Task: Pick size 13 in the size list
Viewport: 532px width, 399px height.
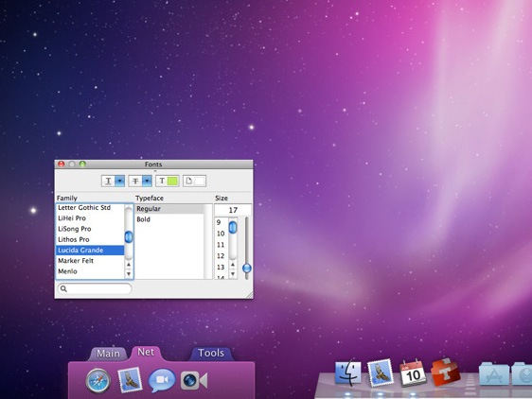Action: [222, 268]
